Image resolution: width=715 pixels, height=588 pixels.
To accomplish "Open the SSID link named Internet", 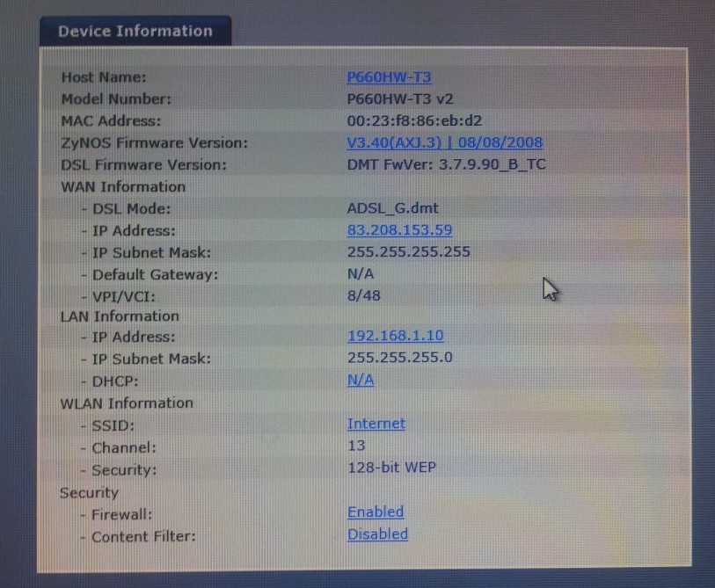I will point(376,424).
